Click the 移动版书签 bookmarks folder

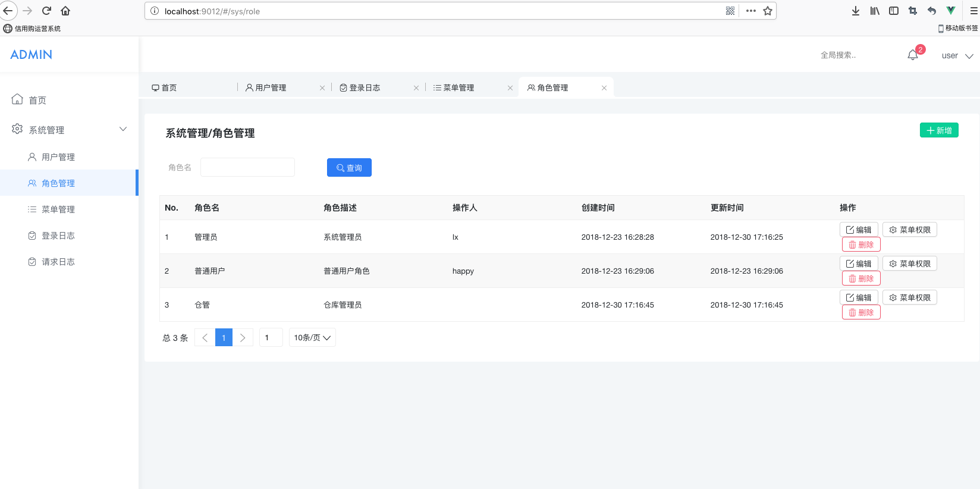[958, 28]
